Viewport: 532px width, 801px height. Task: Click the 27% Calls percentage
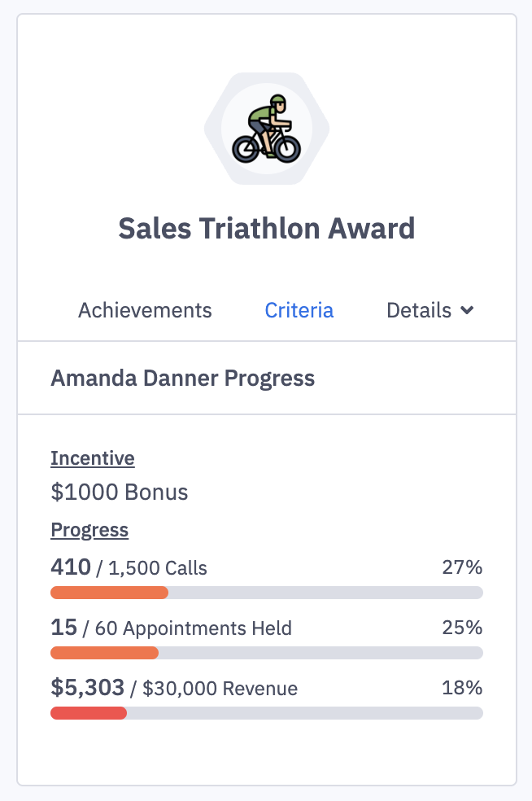pyautogui.click(x=462, y=567)
